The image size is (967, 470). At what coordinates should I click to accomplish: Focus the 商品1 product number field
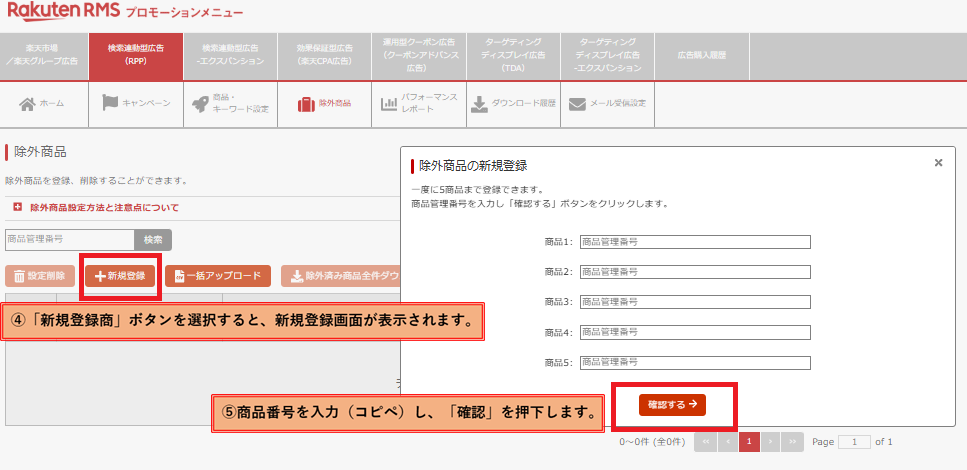click(694, 242)
